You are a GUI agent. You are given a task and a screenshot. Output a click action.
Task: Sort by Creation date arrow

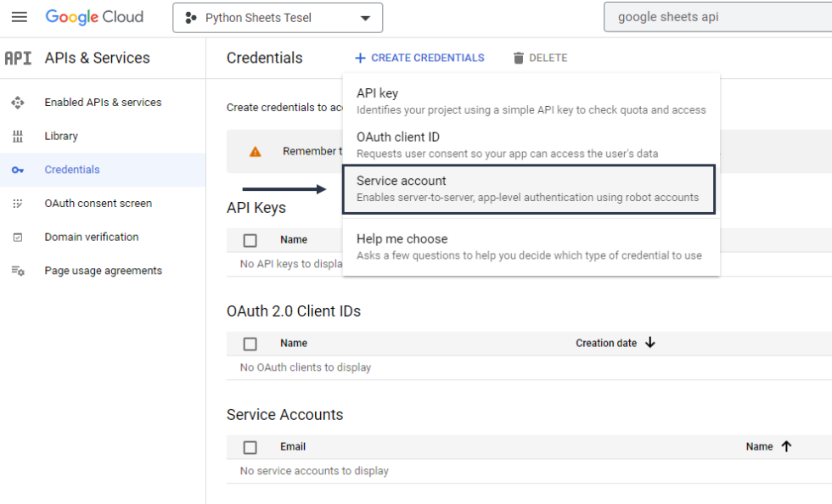coord(650,343)
